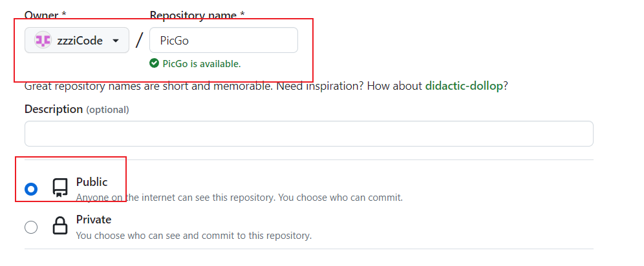Open the zzziCode owner dropdown
Viewport: 644px width, 266px height.
77,41
